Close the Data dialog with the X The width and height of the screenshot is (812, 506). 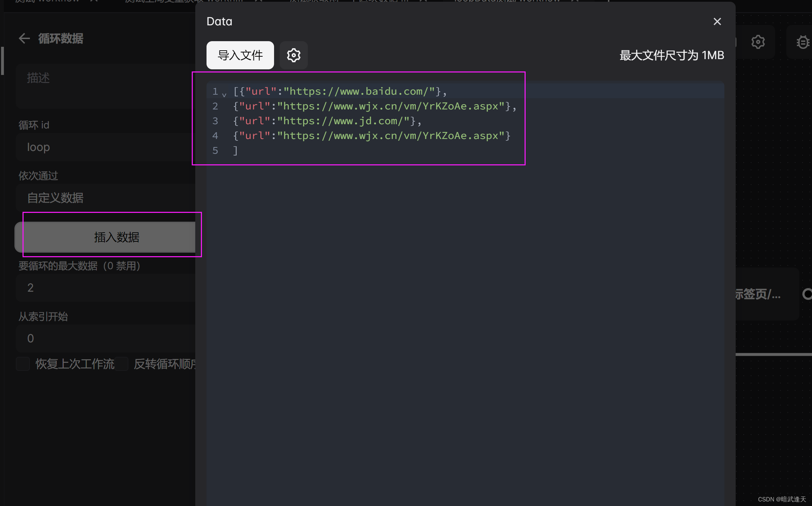[x=717, y=21]
